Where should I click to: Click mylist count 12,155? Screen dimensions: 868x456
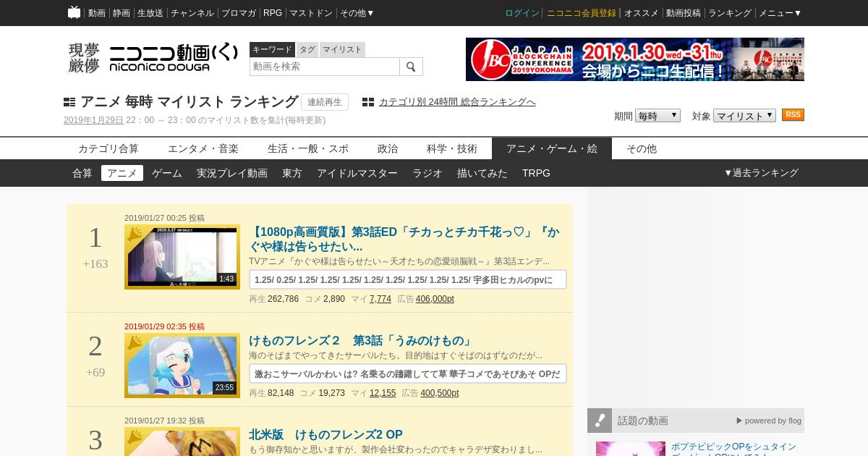click(x=383, y=393)
